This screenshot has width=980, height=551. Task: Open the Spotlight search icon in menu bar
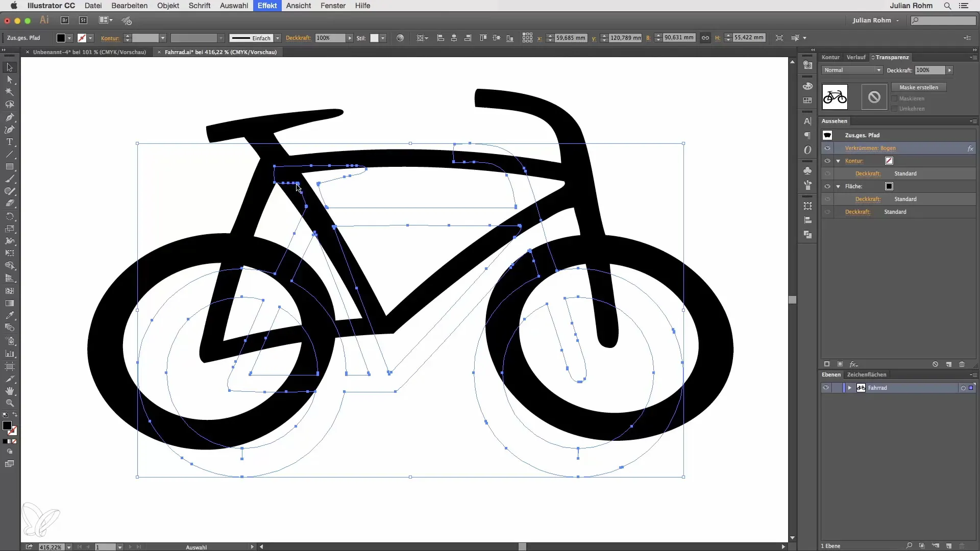(x=947, y=6)
